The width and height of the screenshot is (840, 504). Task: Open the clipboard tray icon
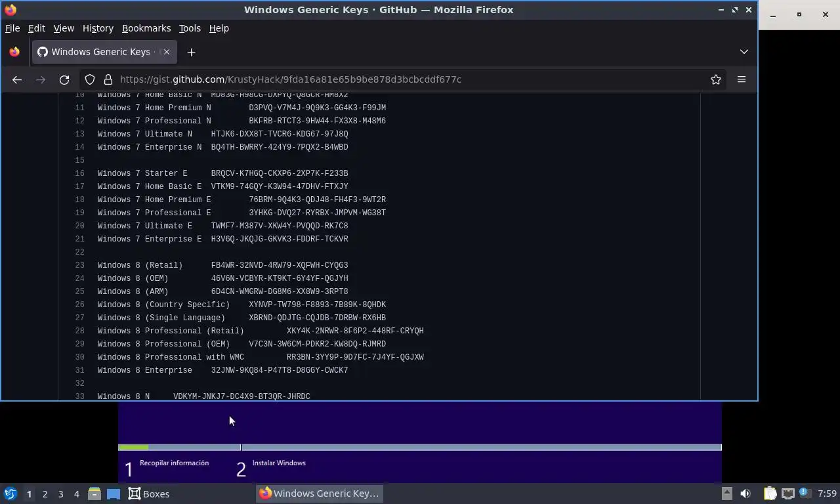(770, 493)
